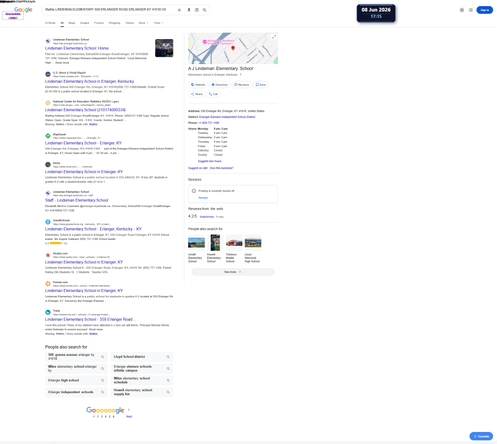This screenshot has height=444, width=500.
Task: Click the Lindeman Elementary School Home favicon
Action: (48, 41)
